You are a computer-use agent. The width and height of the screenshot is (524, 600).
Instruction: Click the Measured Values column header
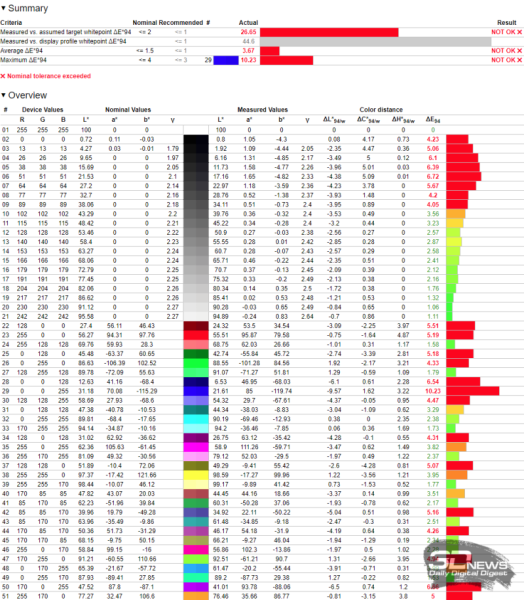(262, 110)
